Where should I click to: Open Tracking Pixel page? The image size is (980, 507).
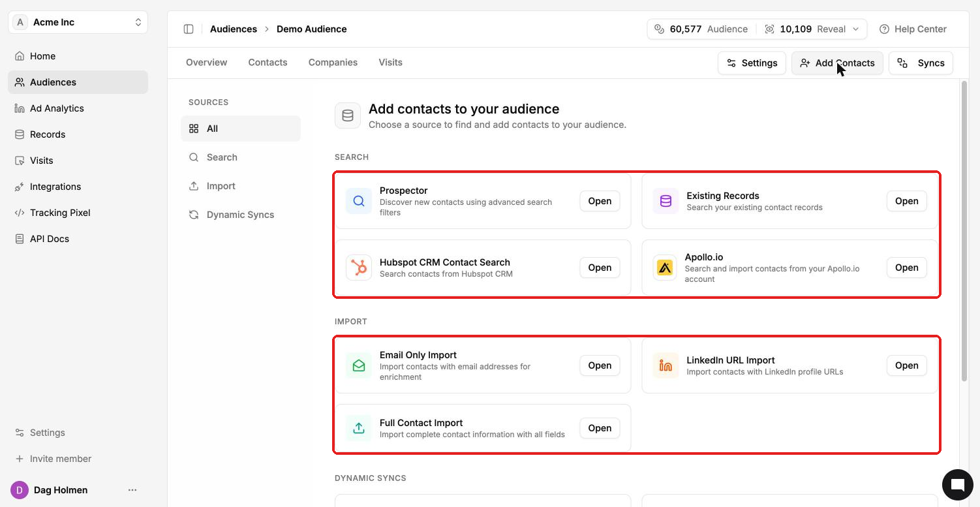click(78, 213)
